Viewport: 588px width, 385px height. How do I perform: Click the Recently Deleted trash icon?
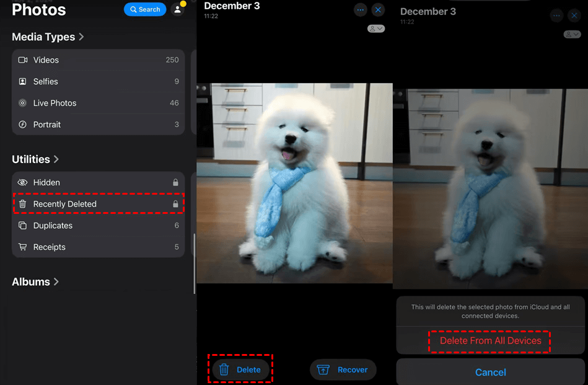point(22,204)
